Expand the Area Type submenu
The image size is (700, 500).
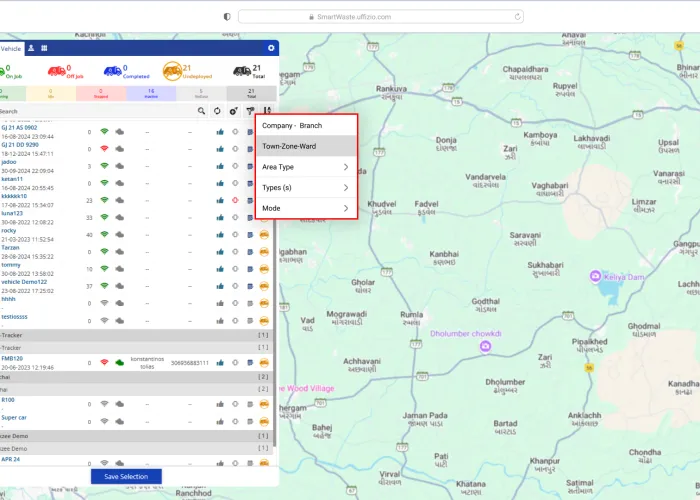click(x=306, y=167)
